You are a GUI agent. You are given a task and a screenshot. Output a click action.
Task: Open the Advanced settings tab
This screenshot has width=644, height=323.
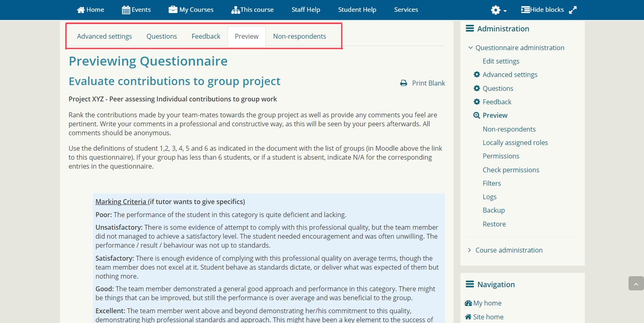pyautogui.click(x=104, y=36)
